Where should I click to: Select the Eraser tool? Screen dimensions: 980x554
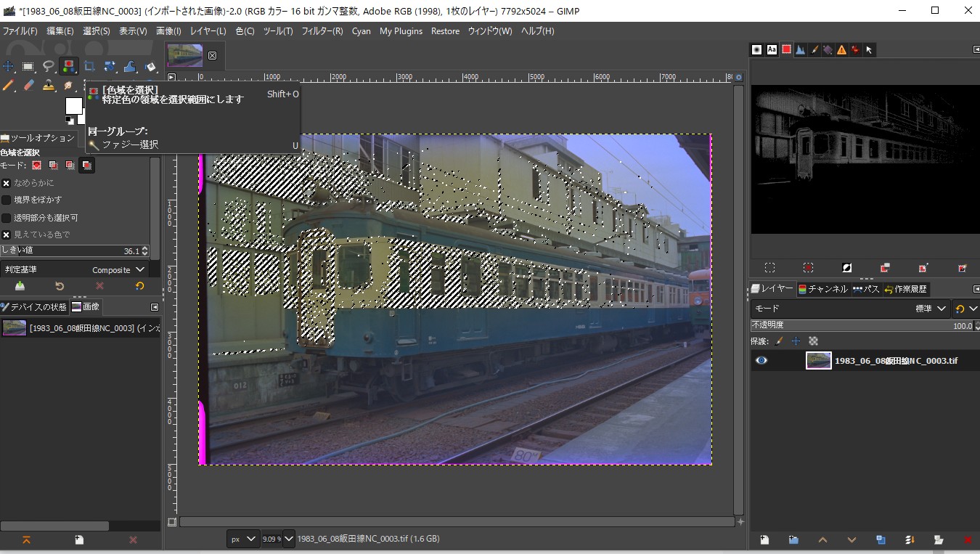click(28, 86)
